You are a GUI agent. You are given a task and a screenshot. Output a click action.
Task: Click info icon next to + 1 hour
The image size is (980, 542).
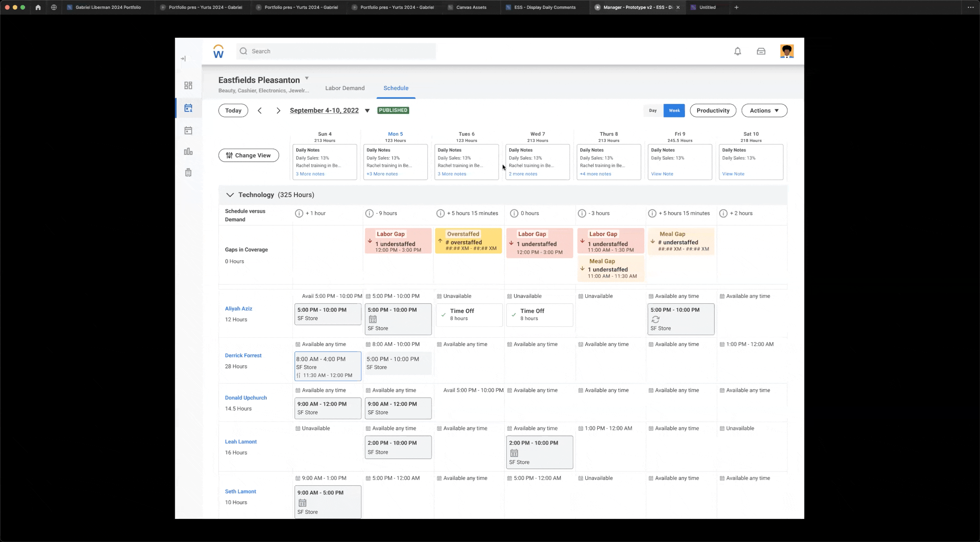[x=299, y=213]
